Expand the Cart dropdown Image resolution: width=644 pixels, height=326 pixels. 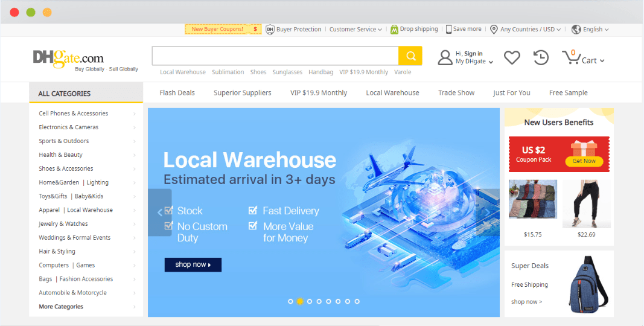coord(593,60)
